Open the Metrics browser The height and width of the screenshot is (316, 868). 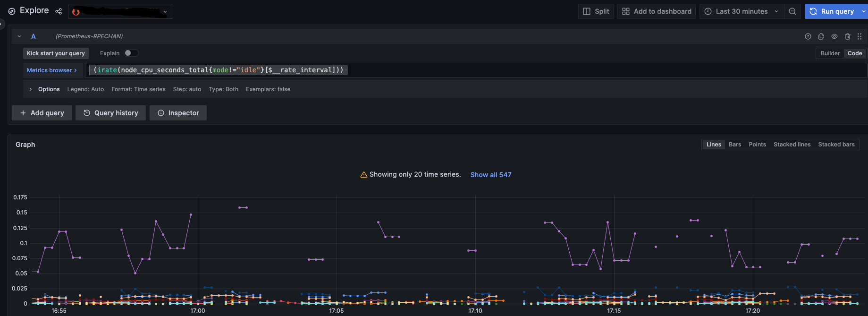tap(52, 70)
